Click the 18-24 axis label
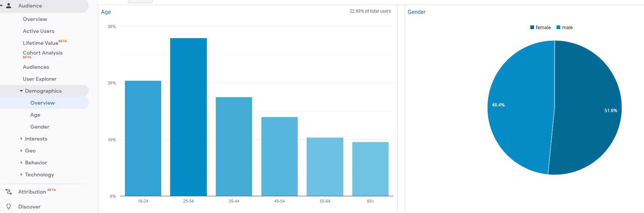The width and height of the screenshot is (644, 213). [x=143, y=201]
